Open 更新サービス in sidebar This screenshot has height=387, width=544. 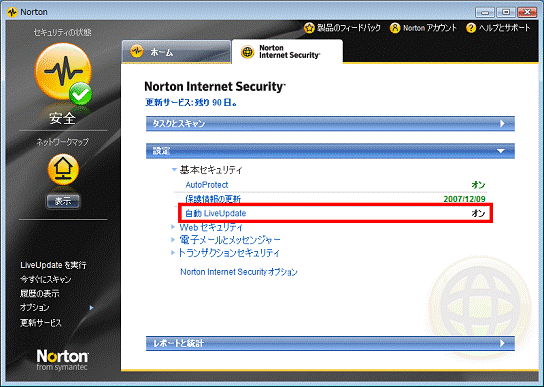point(41,323)
